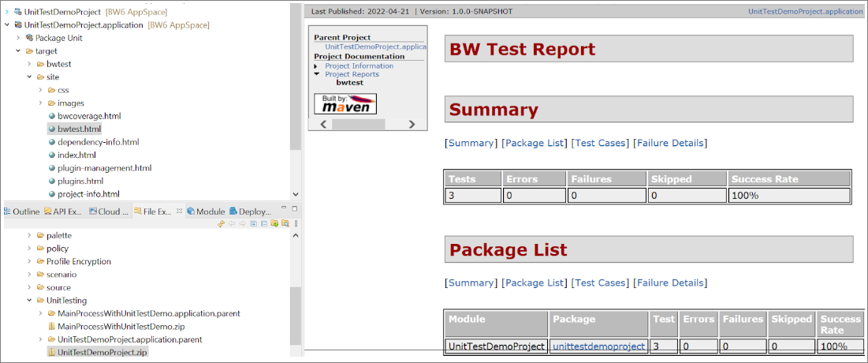Click Failure Details link under Package List

pyautogui.click(x=670, y=283)
